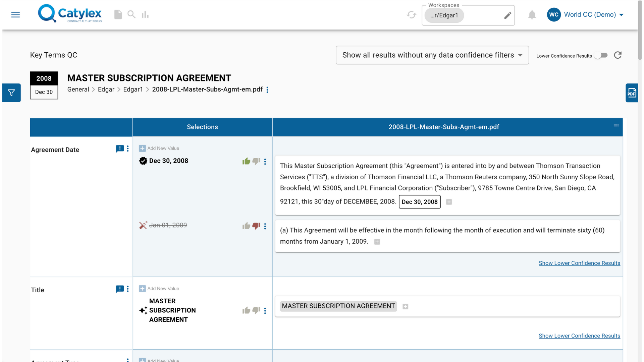
Task: Click the 2008-LPL-Master-Subs-Agmt-em.pdf breadcrumb file name
Action: click(x=207, y=89)
